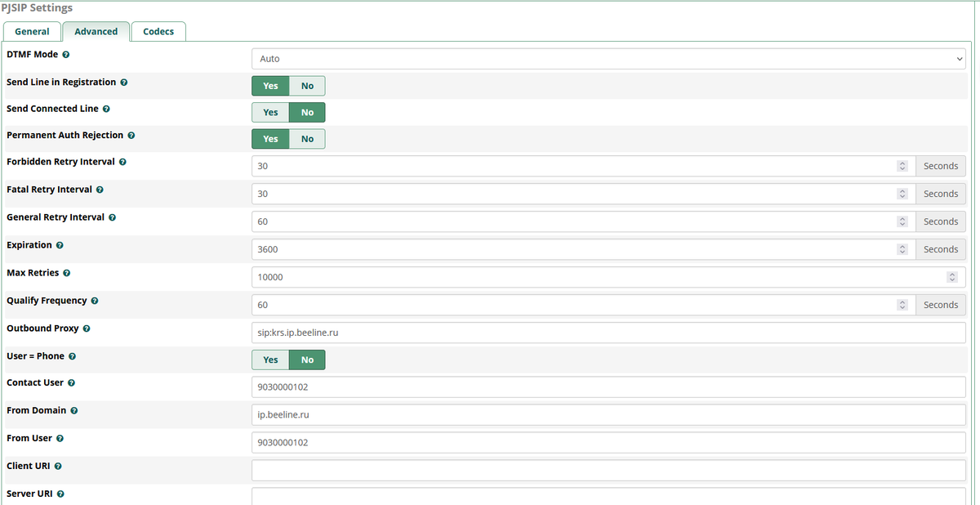Click the help icon beside Contact User
The width and height of the screenshot is (980, 505).
click(x=71, y=382)
